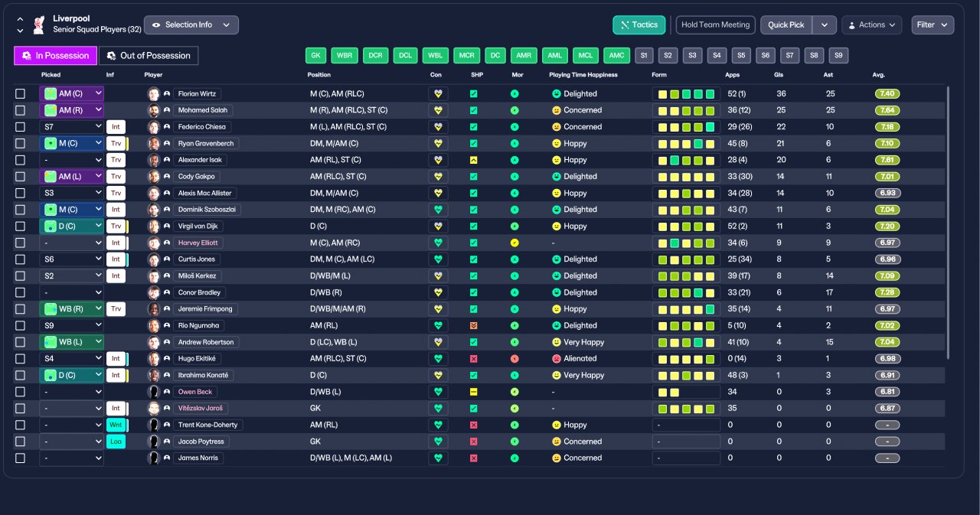Open Jeremie Frimpong's WB (R) picked dropdown
This screenshot has height=515, width=980.
72,309
